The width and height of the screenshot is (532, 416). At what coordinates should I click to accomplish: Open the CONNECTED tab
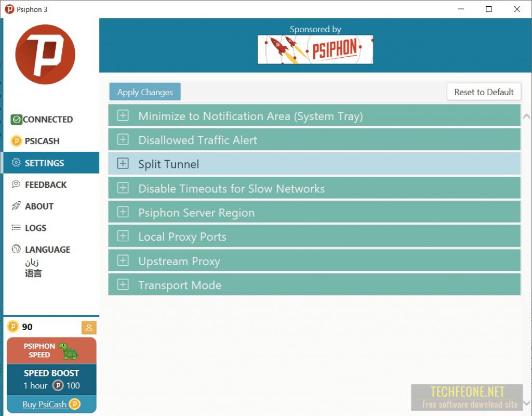tap(51, 120)
